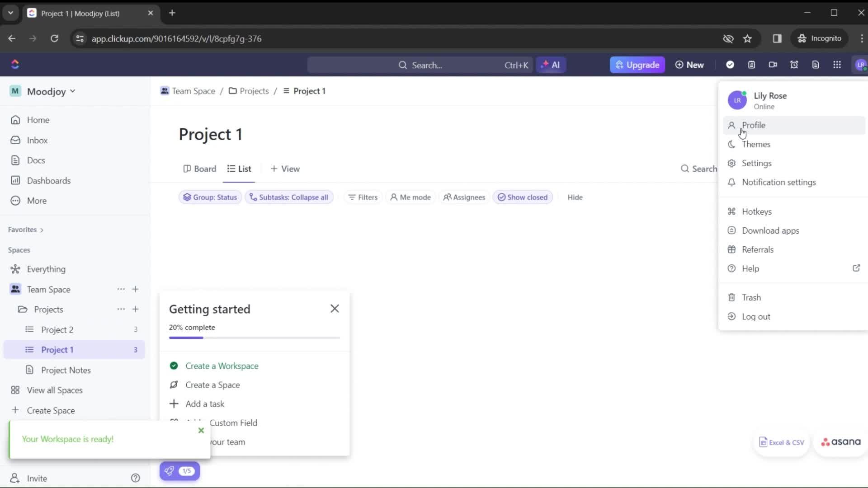Click Log out from profile menu

(756, 316)
